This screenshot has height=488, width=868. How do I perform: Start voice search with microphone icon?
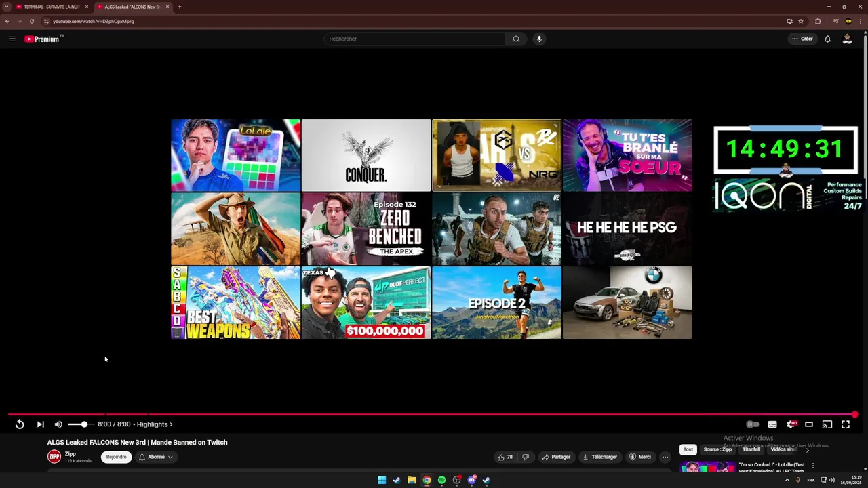pos(539,39)
